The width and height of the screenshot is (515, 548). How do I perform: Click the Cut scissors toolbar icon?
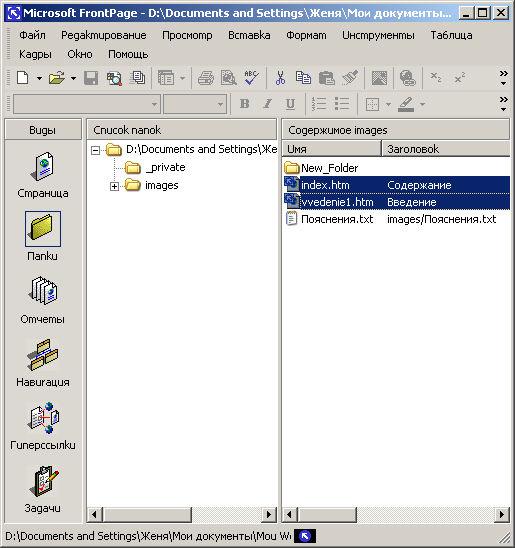coord(280,78)
